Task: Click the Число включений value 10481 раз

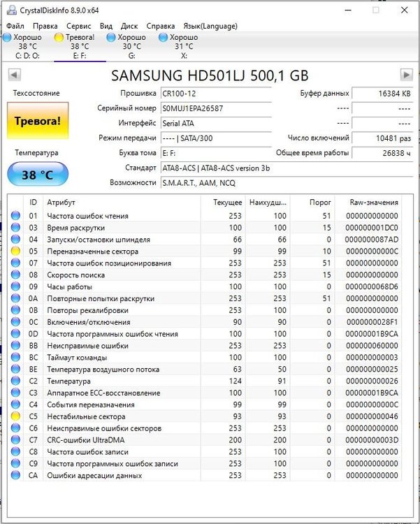Action: point(382,138)
